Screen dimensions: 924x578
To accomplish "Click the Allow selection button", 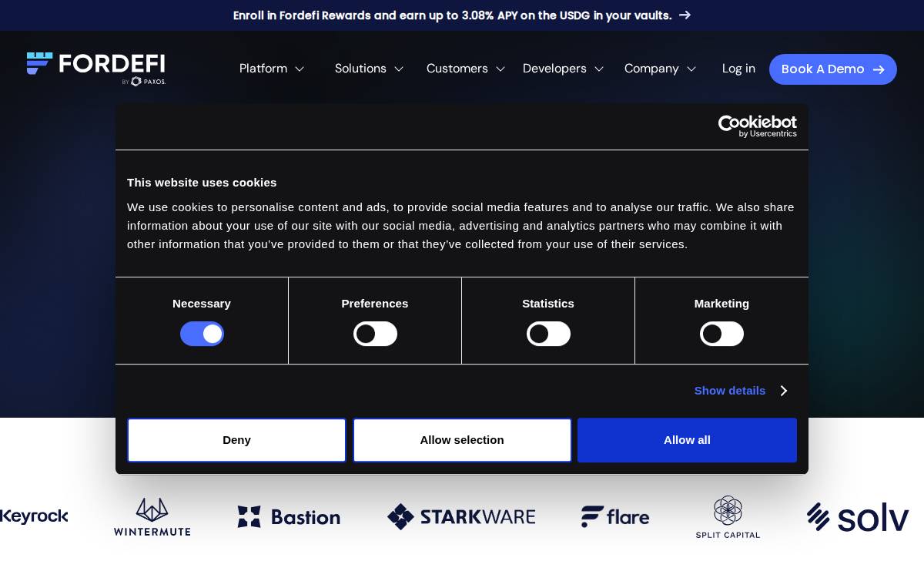I will click(462, 440).
